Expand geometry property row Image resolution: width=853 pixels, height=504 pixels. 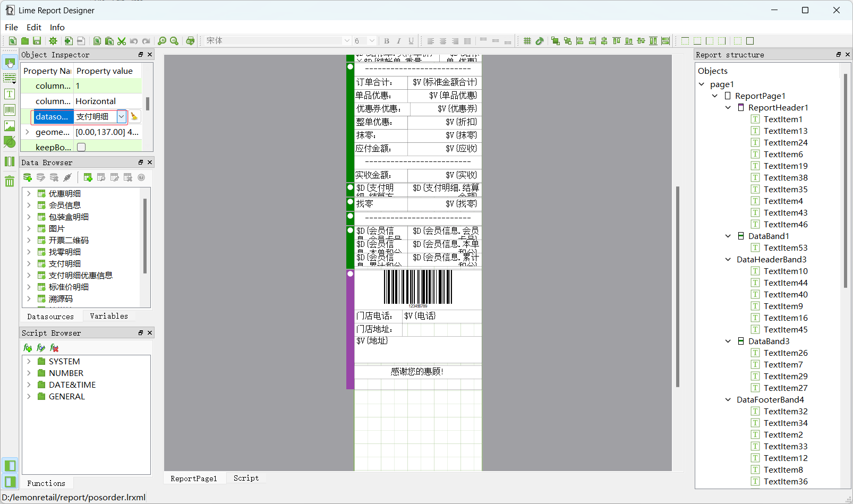coord(27,132)
